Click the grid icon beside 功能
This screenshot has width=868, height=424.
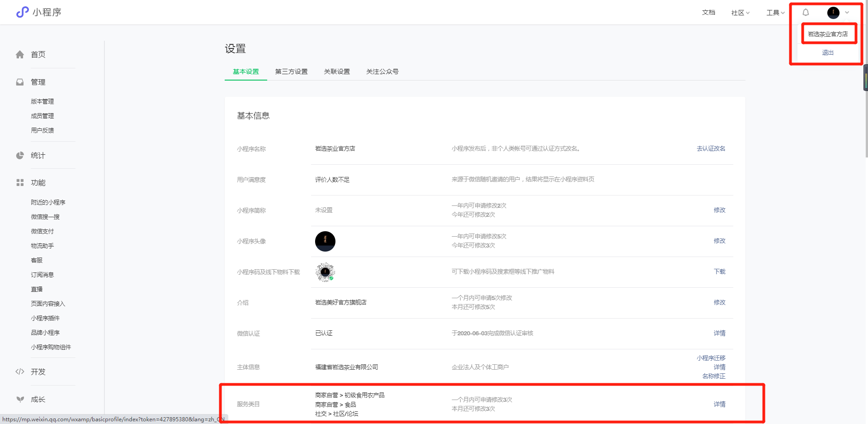(x=20, y=182)
